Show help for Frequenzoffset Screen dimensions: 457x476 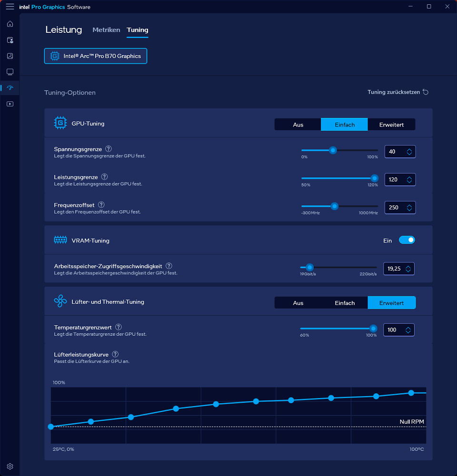[101, 204]
